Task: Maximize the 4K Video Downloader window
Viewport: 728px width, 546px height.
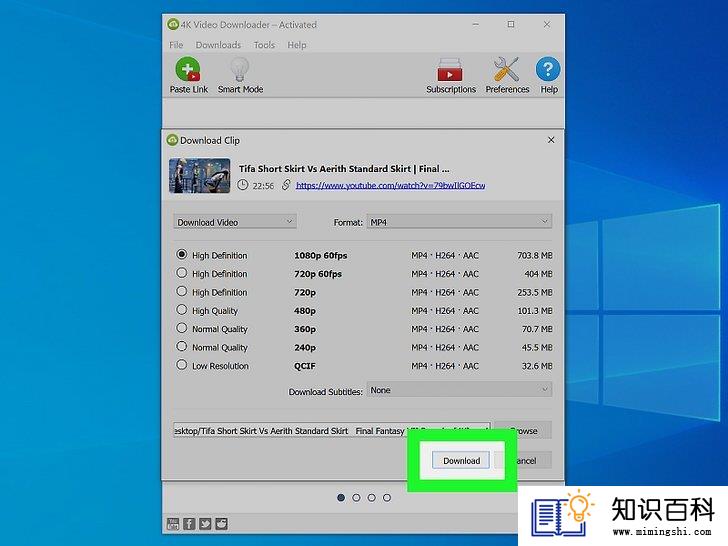Action: point(511,24)
